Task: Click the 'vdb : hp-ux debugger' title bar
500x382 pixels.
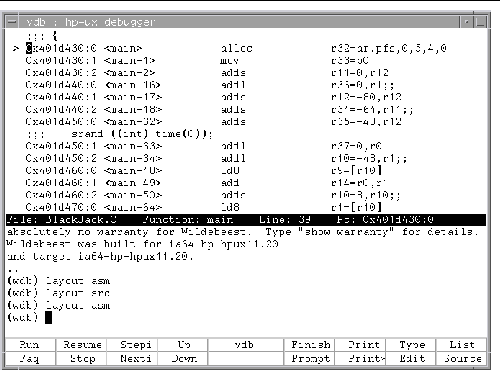Action: [239, 22]
